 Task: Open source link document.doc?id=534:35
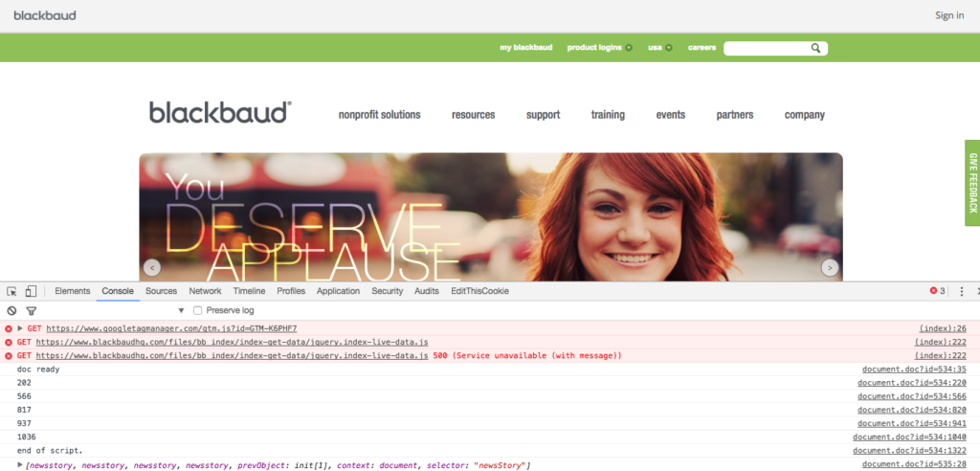[x=914, y=370]
